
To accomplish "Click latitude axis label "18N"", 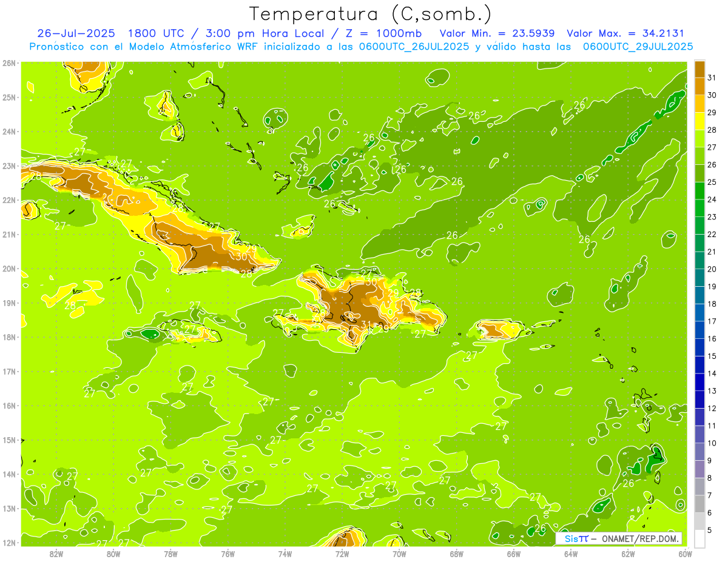I will tap(8, 337).
